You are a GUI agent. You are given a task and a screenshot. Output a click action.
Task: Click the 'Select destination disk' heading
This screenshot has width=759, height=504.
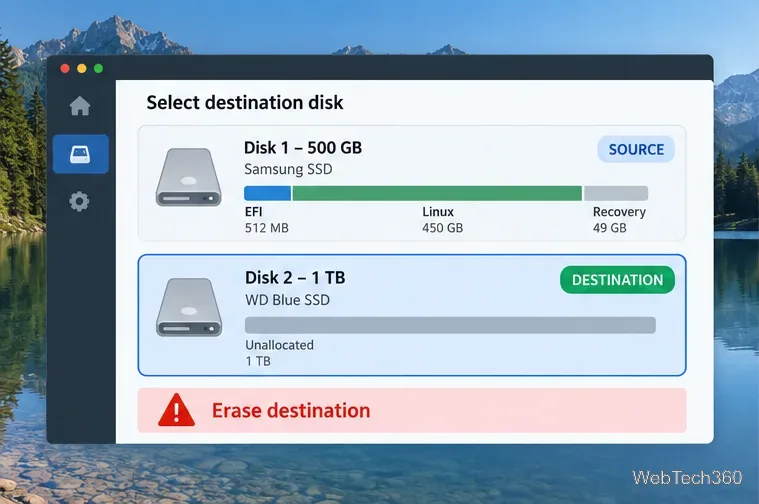[x=245, y=103]
